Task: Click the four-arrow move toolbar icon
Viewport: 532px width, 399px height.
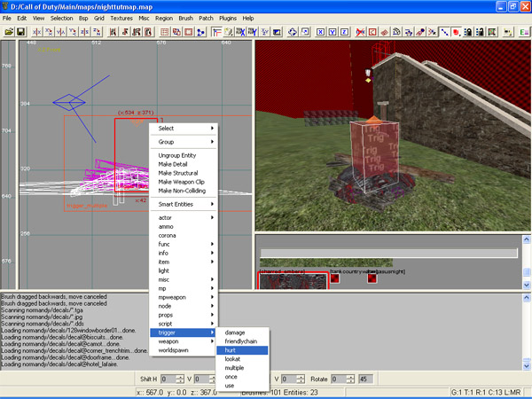Action: tap(292, 32)
